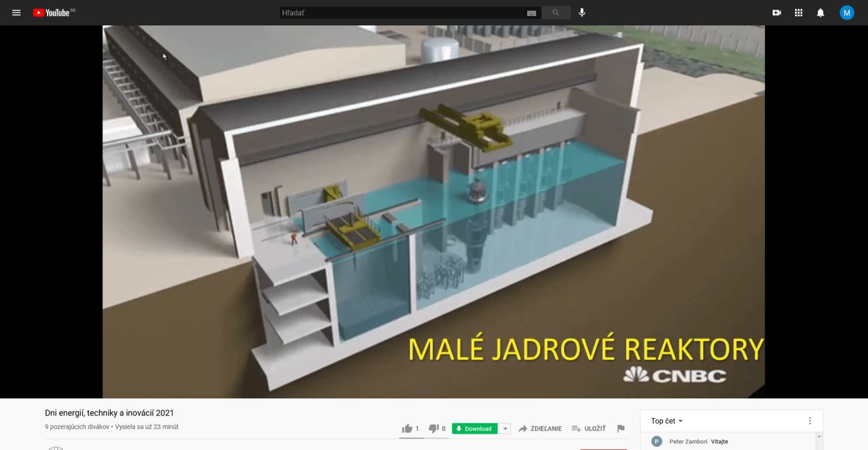The image size is (868, 450).
Task: Open the YouTube hamburger guide menu
Action: coord(16,12)
